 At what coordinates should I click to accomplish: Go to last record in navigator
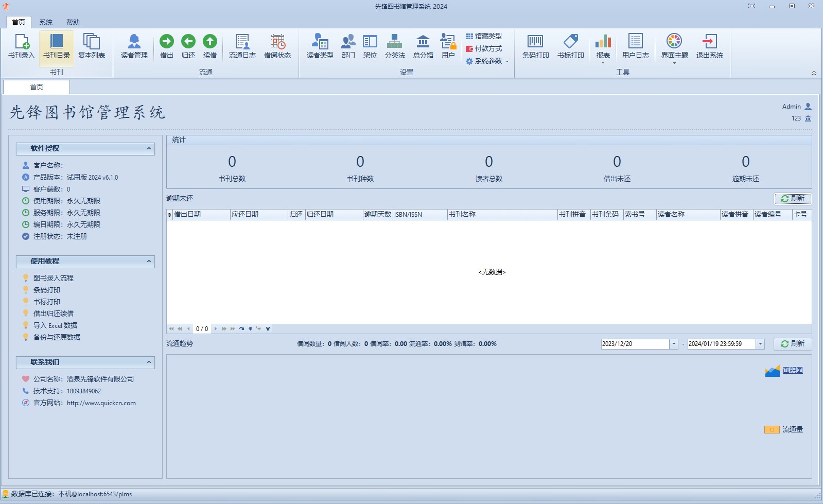pyautogui.click(x=233, y=328)
